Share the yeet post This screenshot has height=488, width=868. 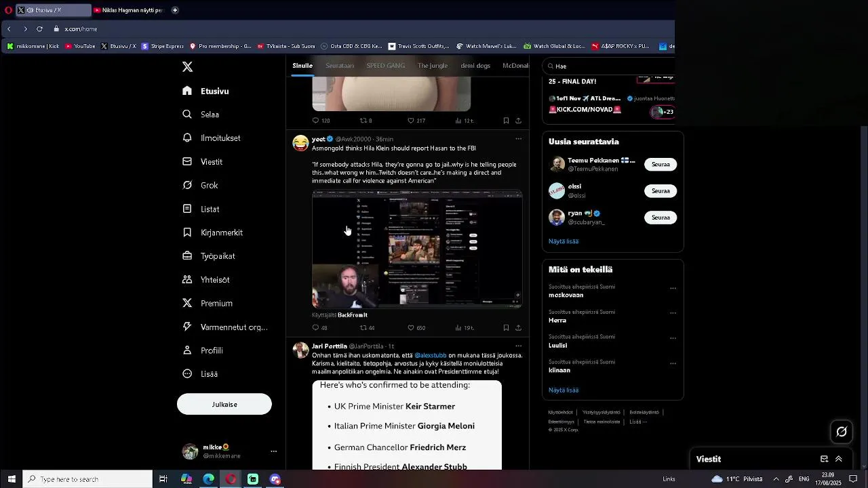518,328
